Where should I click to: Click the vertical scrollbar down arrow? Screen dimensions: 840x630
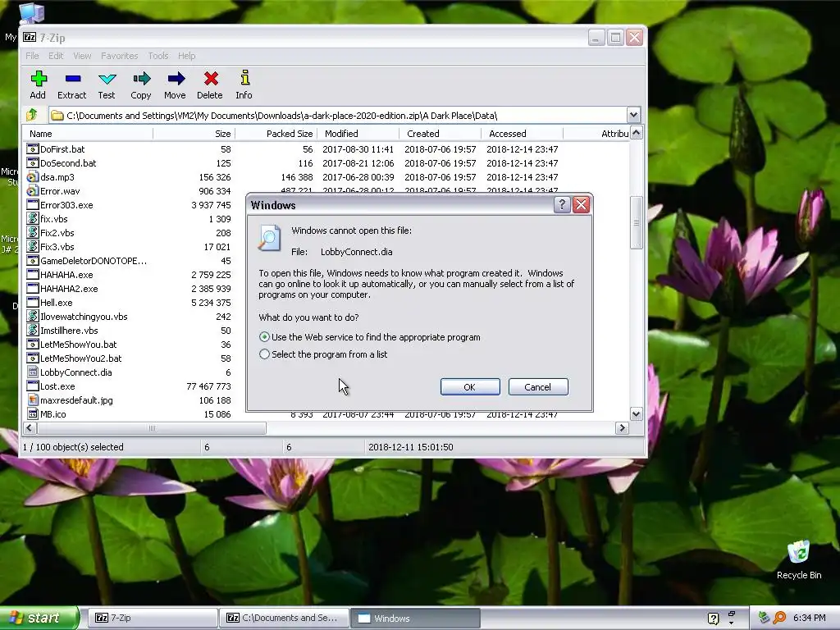(636, 413)
